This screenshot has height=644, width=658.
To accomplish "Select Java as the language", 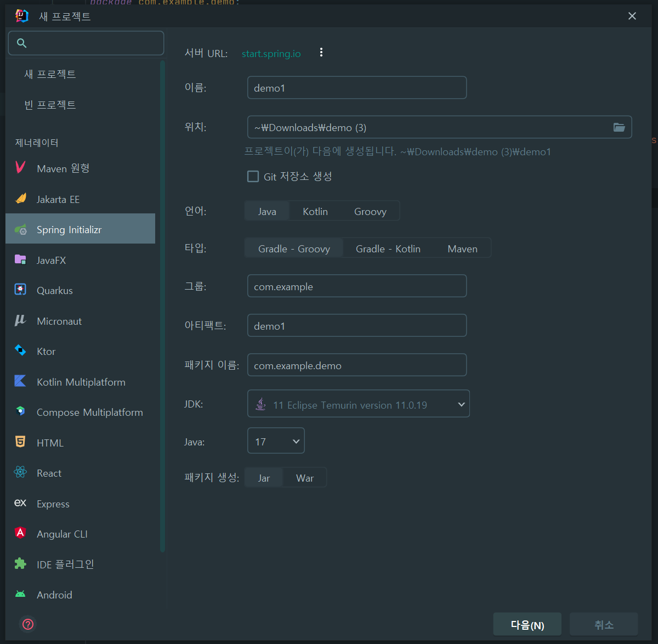I will pyautogui.click(x=267, y=211).
